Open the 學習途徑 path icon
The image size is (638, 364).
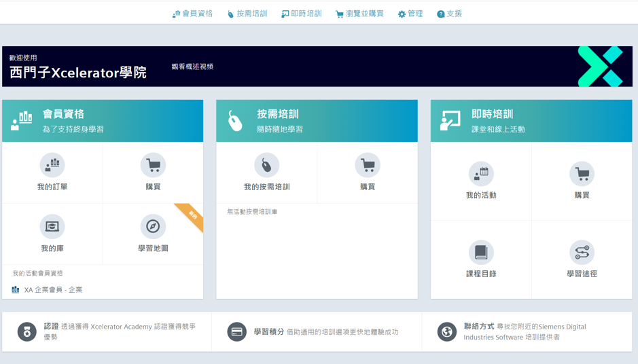(582, 252)
